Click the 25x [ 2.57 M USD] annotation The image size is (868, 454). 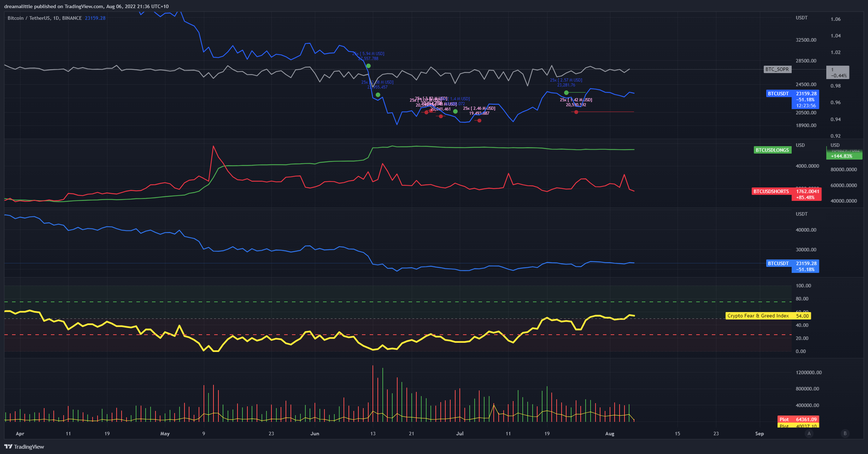[x=566, y=80]
